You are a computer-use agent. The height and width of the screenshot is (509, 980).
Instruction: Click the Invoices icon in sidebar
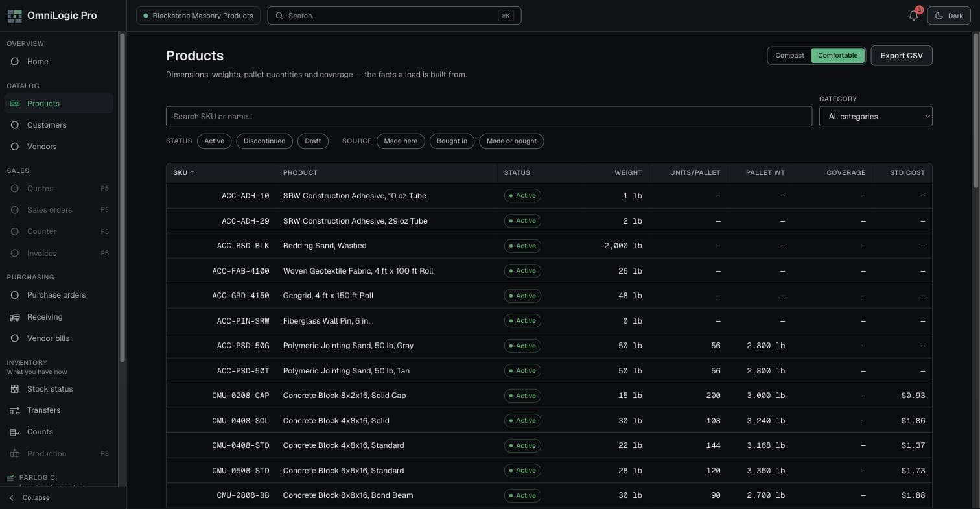[x=15, y=254]
